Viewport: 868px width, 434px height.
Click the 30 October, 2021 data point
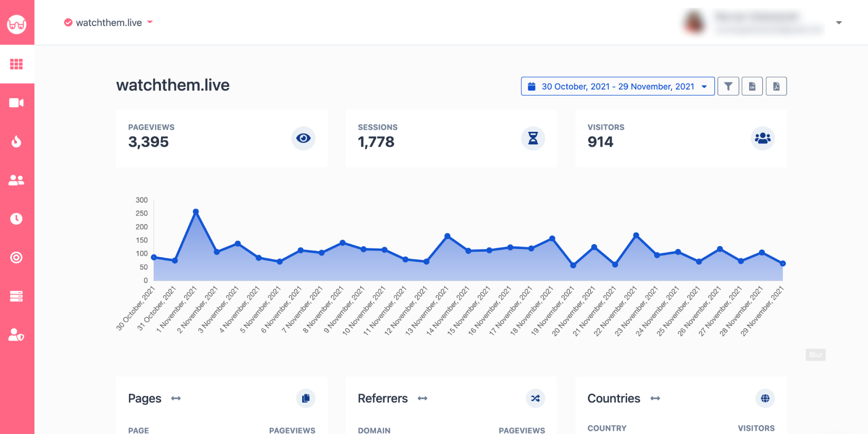click(x=154, y=257)
